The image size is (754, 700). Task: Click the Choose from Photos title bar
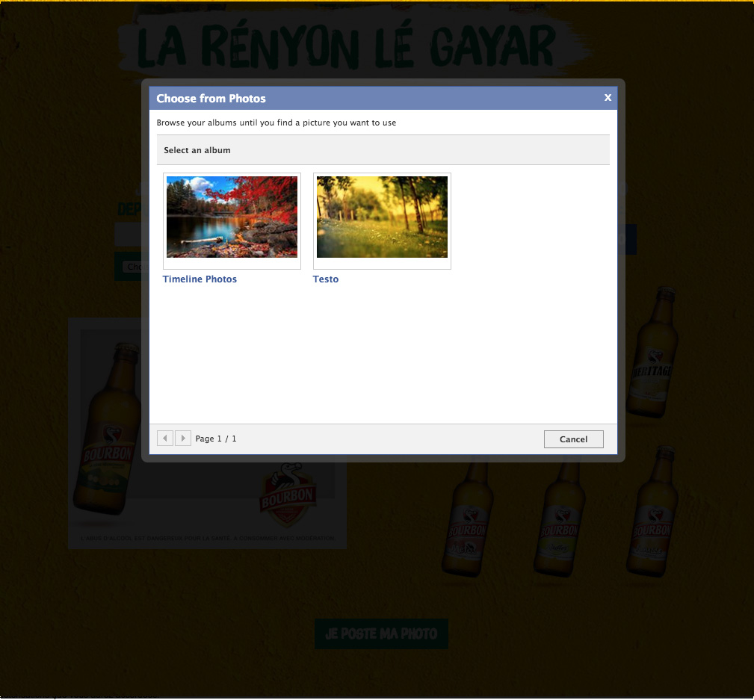pos(374,99)
